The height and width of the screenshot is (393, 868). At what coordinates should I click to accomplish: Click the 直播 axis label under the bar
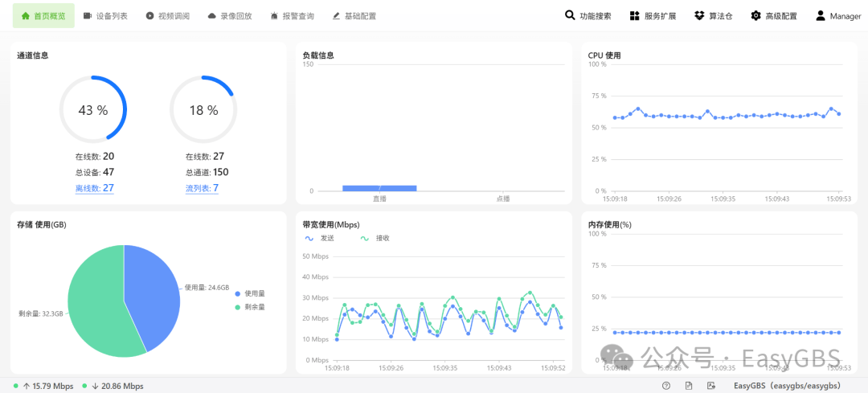(379, 199)
